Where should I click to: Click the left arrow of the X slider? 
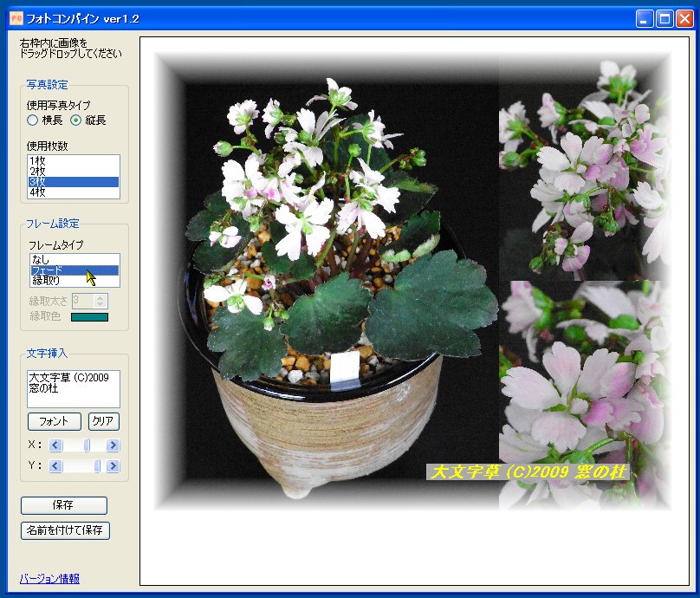[57, 445]
